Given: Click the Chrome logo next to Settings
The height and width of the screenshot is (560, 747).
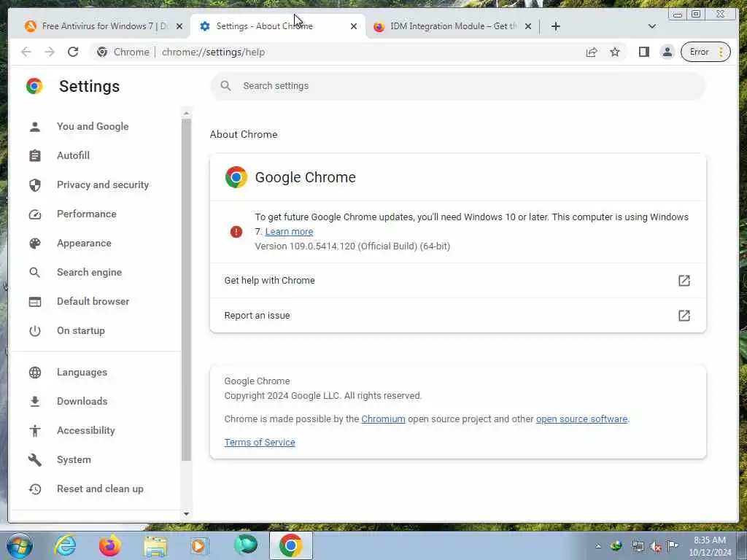Looking at the screenshot, I should coord(34,86).
